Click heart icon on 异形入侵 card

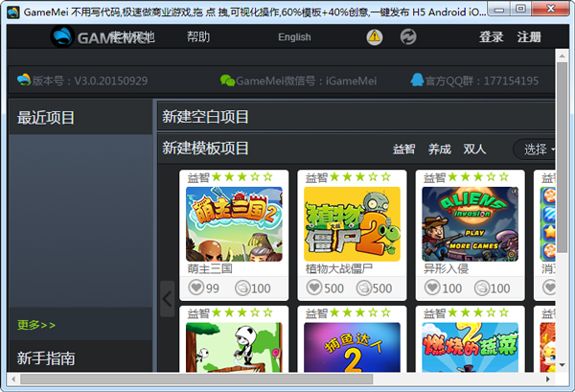pyautogui.click(x=431, y=288)
